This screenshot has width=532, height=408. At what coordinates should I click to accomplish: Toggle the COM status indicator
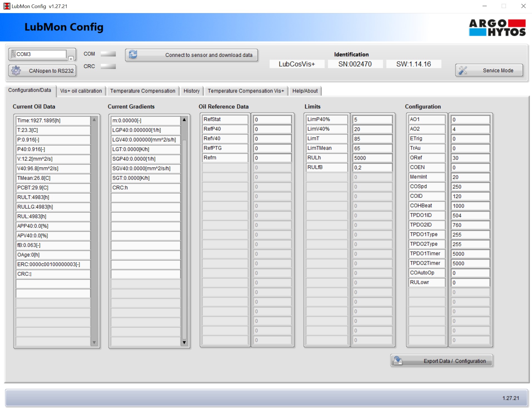[108, 54]
